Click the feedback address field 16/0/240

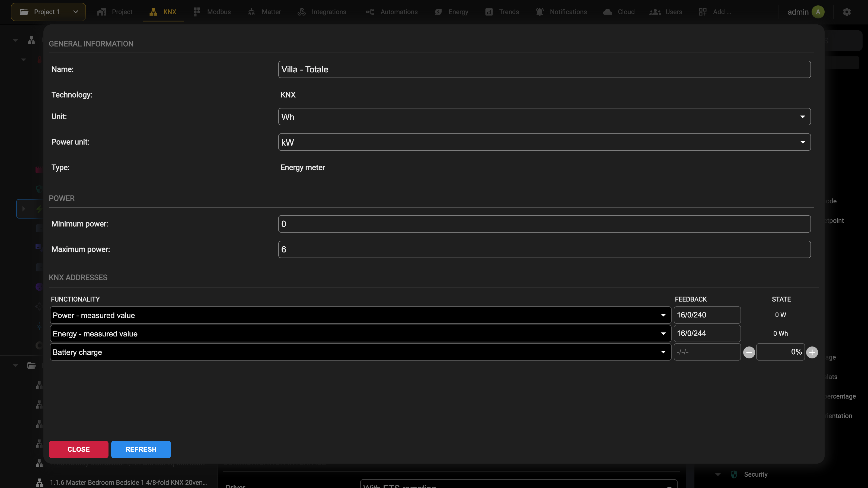tap(707, 315)
